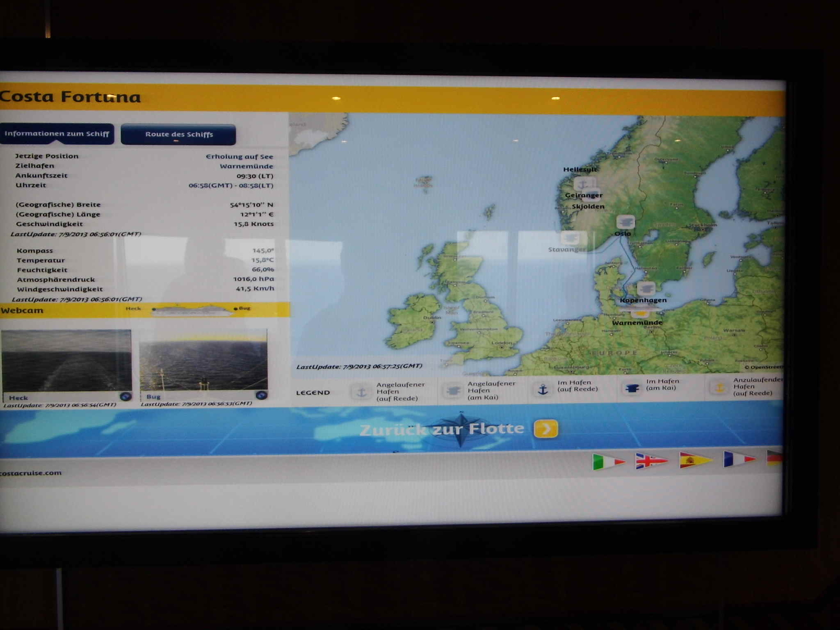Screen dimensions: 840x630
Task: Open the Bug webcam image
Action: [x=204, y=360]
